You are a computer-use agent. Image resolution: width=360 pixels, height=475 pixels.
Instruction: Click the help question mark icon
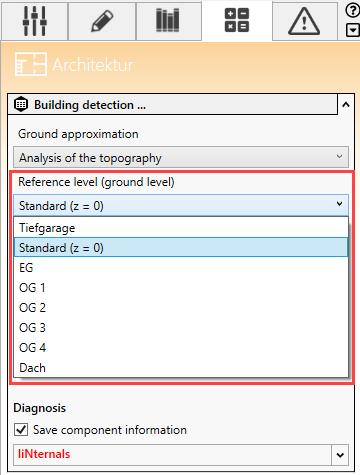pos(352,10)
